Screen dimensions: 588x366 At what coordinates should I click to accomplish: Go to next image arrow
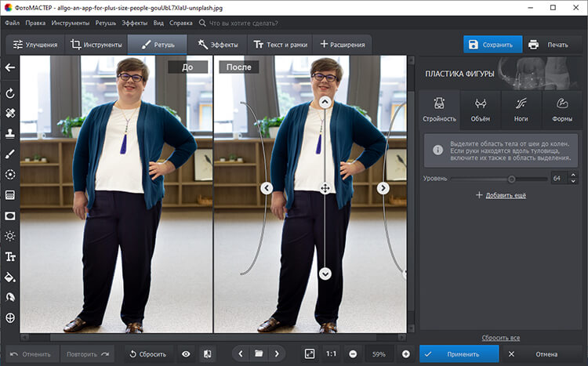(x=277, y=353)
